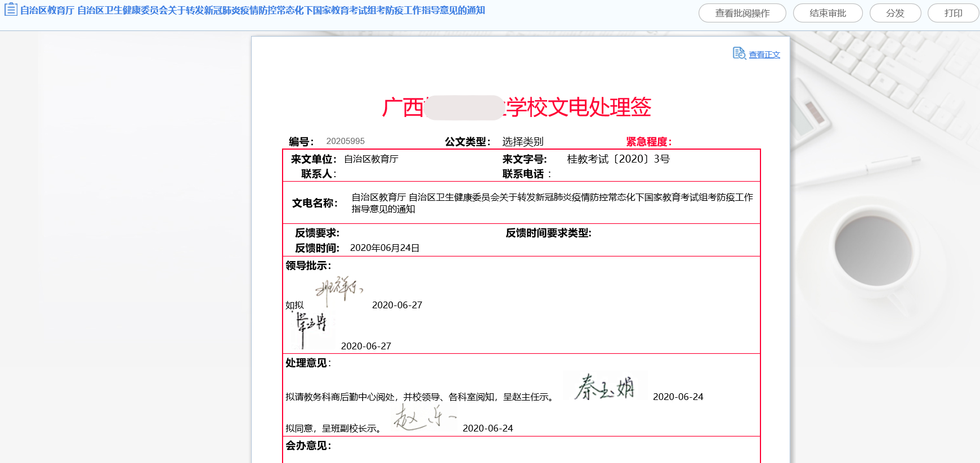Click the 分发 button
Image resolution: width=980 pixels, height=463 pixels.
[894, 13]
